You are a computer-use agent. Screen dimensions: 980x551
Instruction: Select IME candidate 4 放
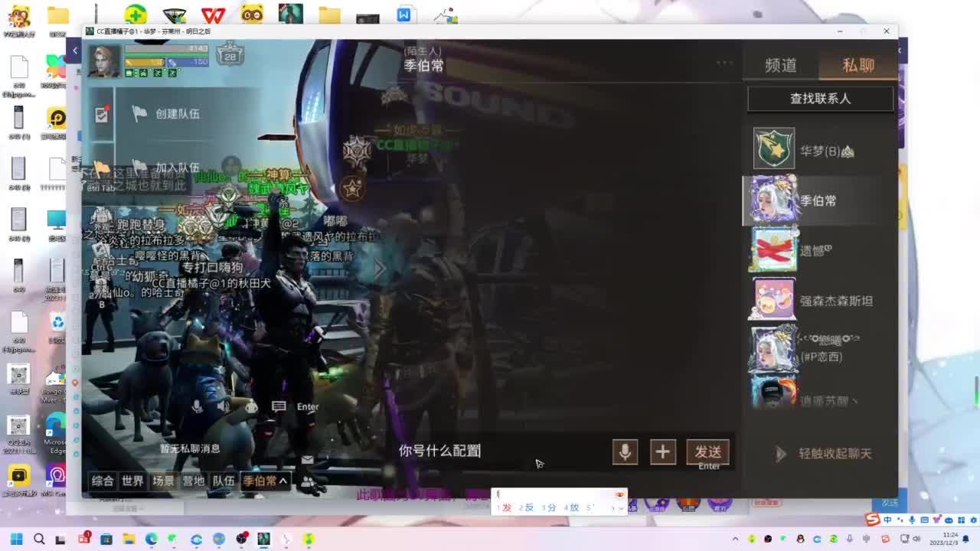click(x=571, y=507)
